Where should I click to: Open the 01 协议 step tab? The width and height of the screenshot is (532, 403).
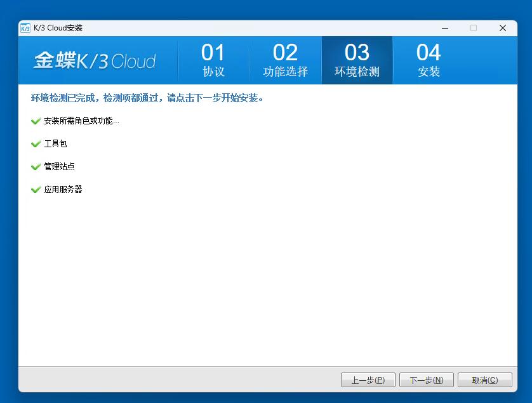(x=213, y=60)
